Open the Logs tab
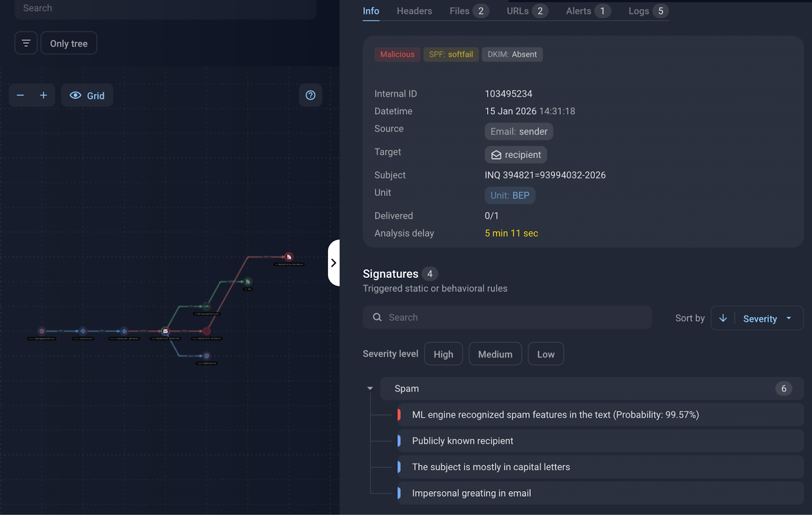The image size is (812, 515). (x=639, y=11)
